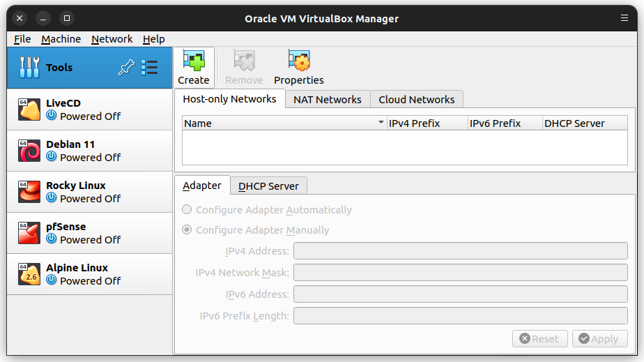This screenshot has height=362, width=644.
Task: Click pfSense power state icon
Action: 52,239
